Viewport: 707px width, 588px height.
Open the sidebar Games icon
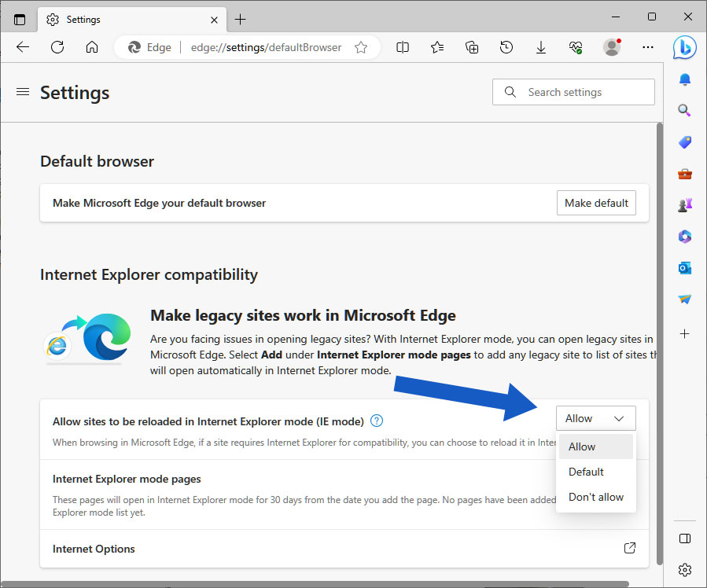[x=685, y=205]
